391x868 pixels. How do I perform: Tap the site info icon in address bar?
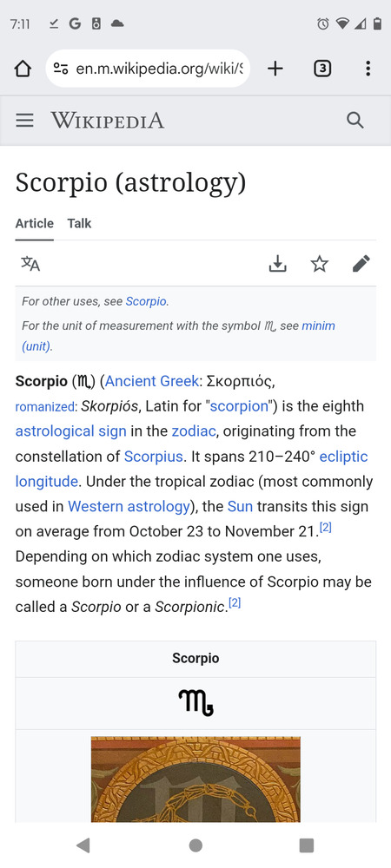pos(60,69)
